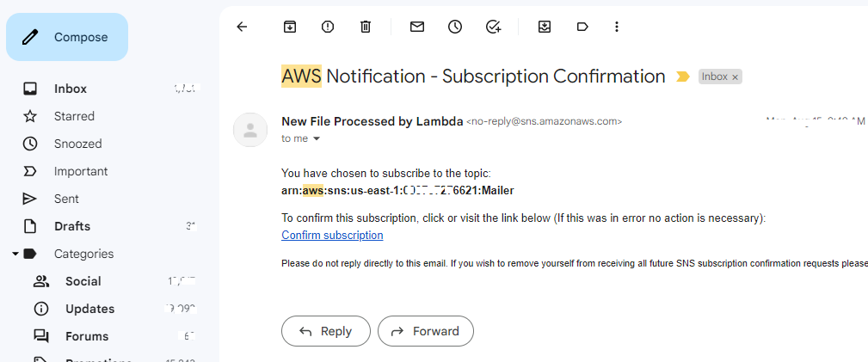
Task: Remove the Inbox label from the email
Action: tap(735, 77)
